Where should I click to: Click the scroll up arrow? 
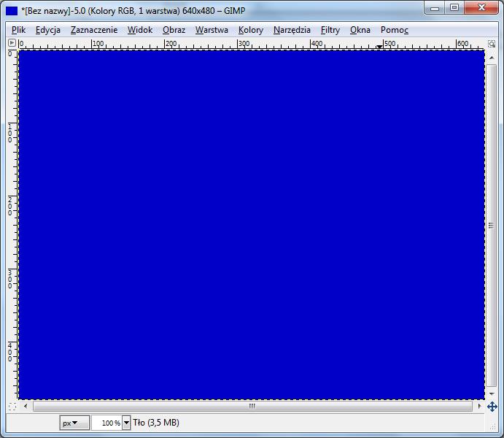tap(492, 58)
